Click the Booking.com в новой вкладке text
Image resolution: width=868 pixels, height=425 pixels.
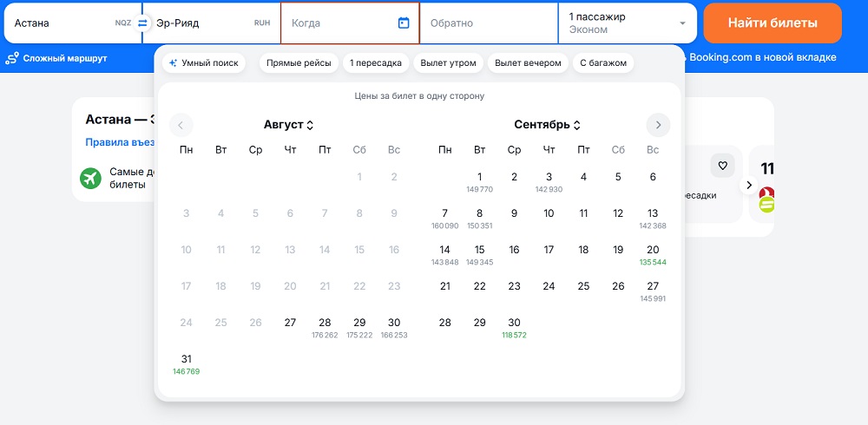click(762, 57)
